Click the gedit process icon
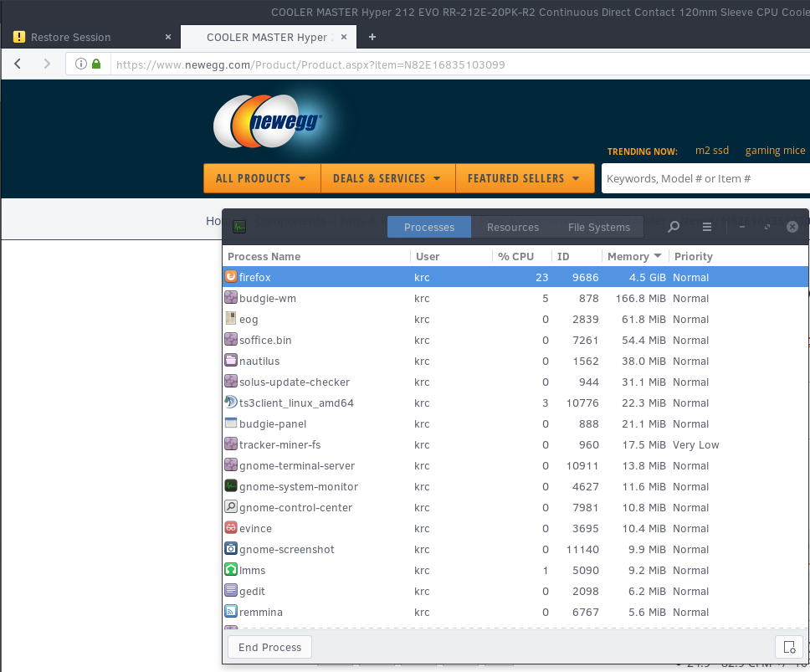Screen dimensions: 810x672 pyautogui.click(x=231, y=590)
